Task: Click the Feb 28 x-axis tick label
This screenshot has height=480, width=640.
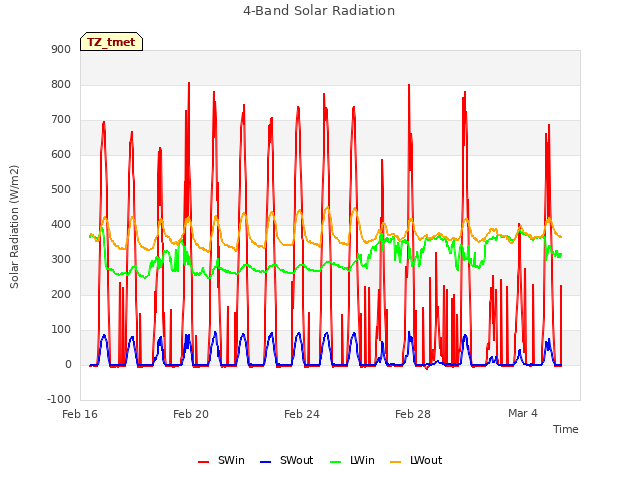Action: (413, 414)
